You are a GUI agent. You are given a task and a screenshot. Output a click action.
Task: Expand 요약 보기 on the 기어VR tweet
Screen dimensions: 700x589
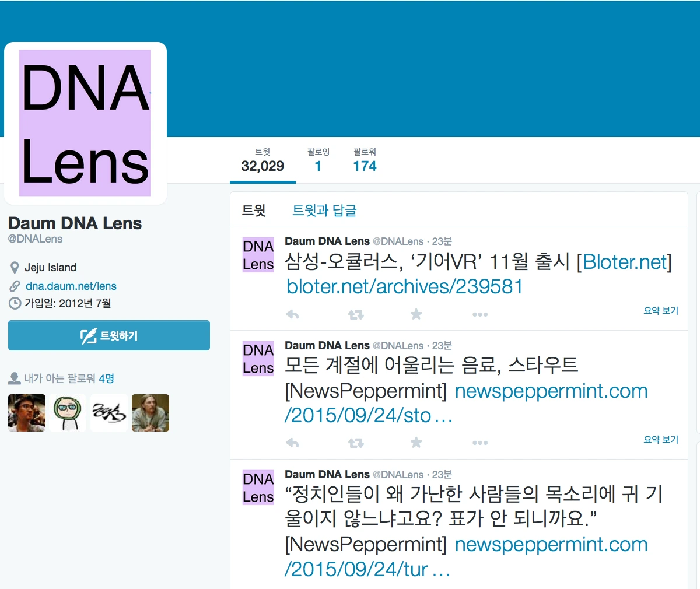[661, 311]
